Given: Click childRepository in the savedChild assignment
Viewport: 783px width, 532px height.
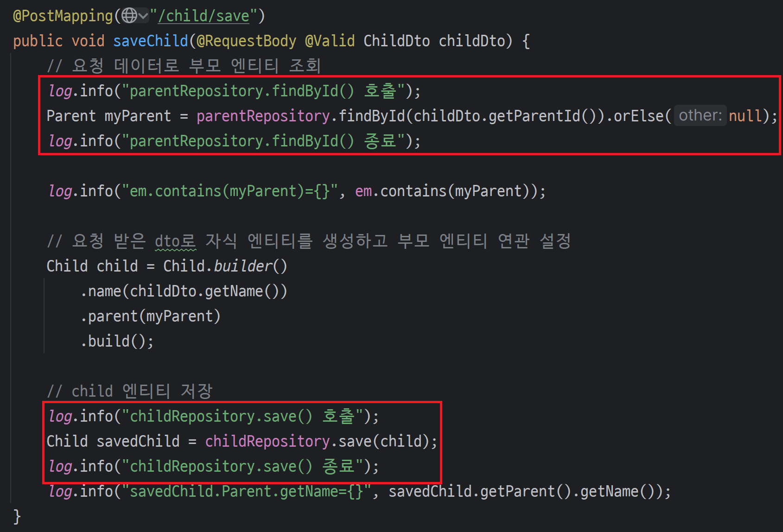Looking at the screenshot, I should coord(267,441).
